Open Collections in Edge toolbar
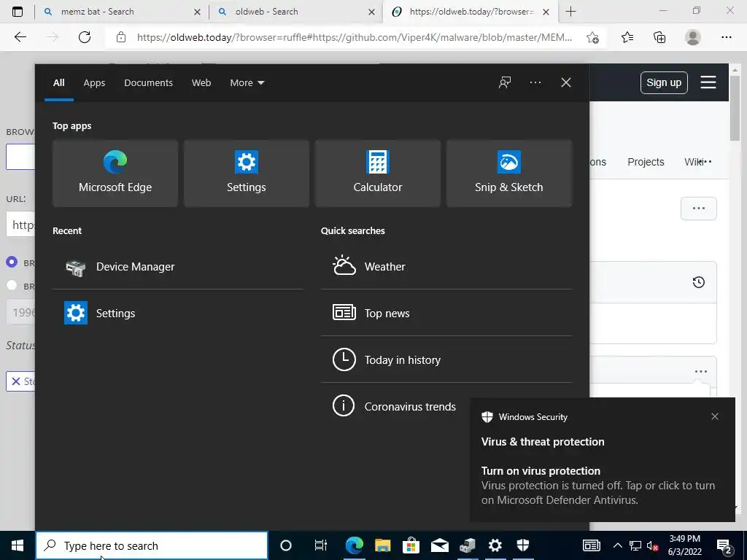The width and height of the screenshot is (747, 560). (x=659, y=37)
